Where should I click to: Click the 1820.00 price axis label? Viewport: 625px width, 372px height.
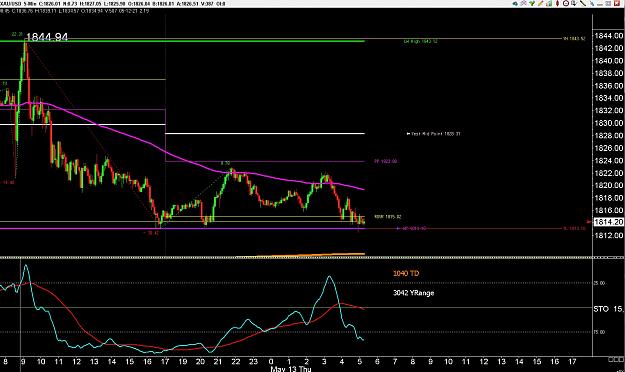(609, 185)
